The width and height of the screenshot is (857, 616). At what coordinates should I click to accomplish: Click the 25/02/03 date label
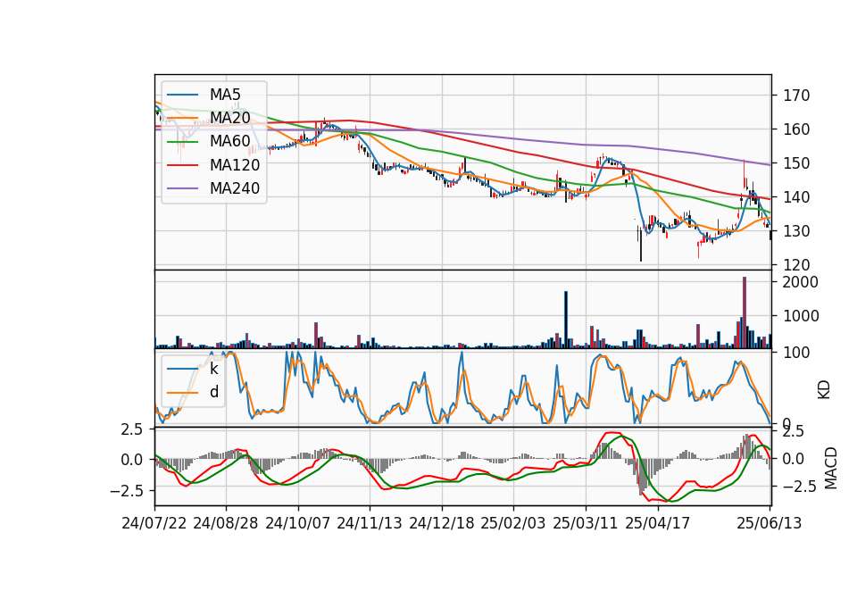pos(513,523)
